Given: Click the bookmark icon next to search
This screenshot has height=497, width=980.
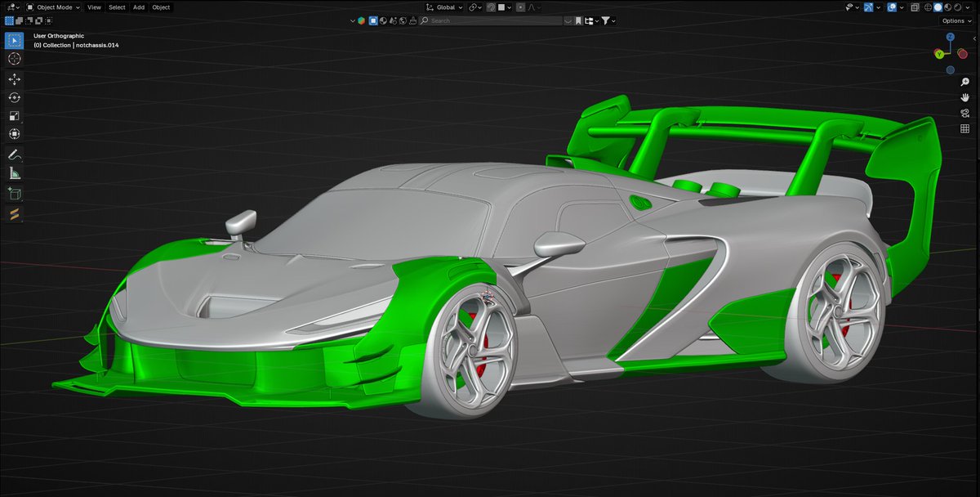Looking at the screenshot, I should tap(578, 20).
